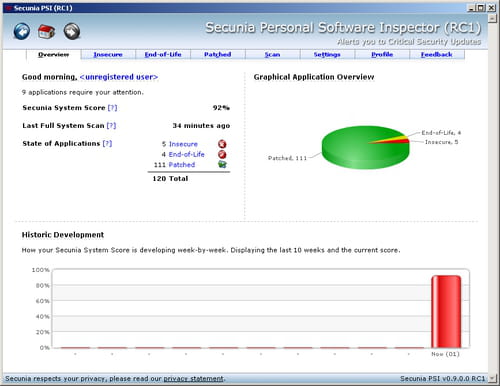This screenshot has width=500, height=386.
Task: Minimize the Secunia PSI window
Action: [472, 8]
